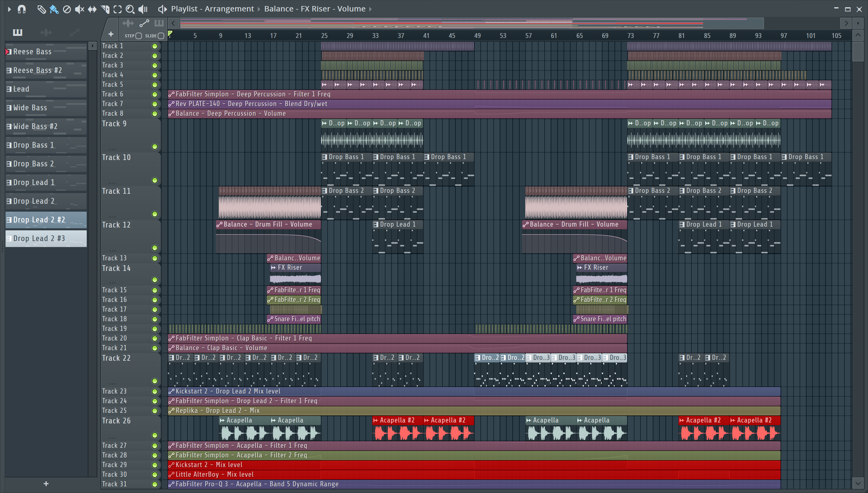Select Lead pattern in picker
This screenshot has width=868, height=493.
coord(46,89)
